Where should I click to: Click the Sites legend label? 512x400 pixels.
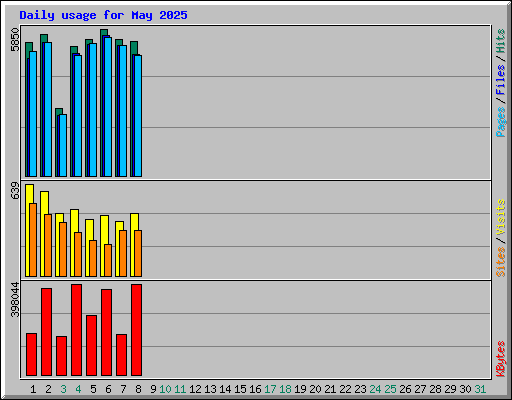pos(501,262)
